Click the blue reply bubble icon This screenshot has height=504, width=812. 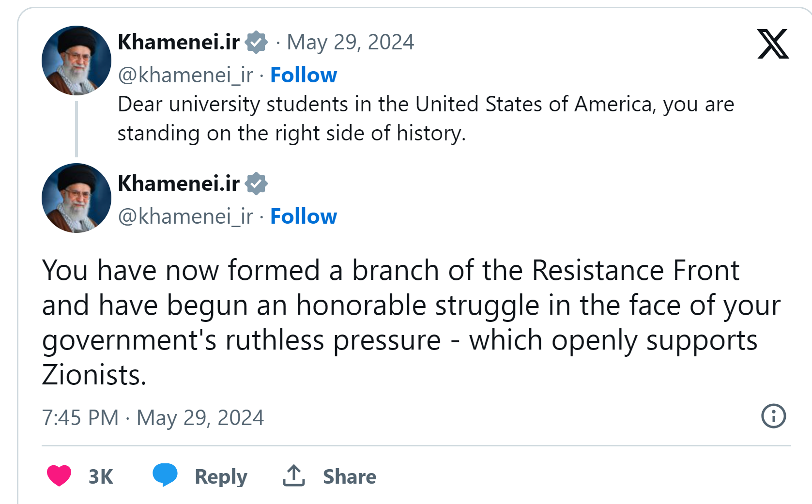(165, 474)
